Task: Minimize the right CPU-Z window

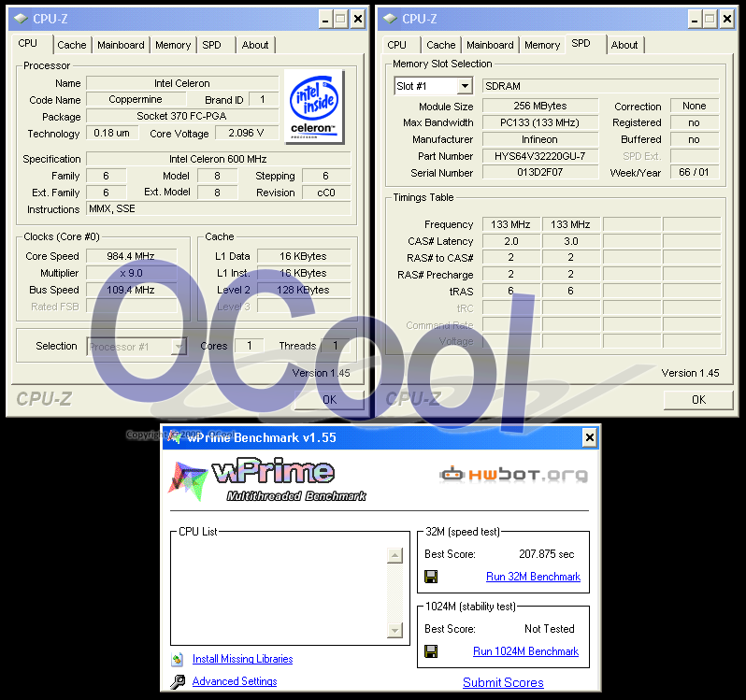Action: [695, 19]
